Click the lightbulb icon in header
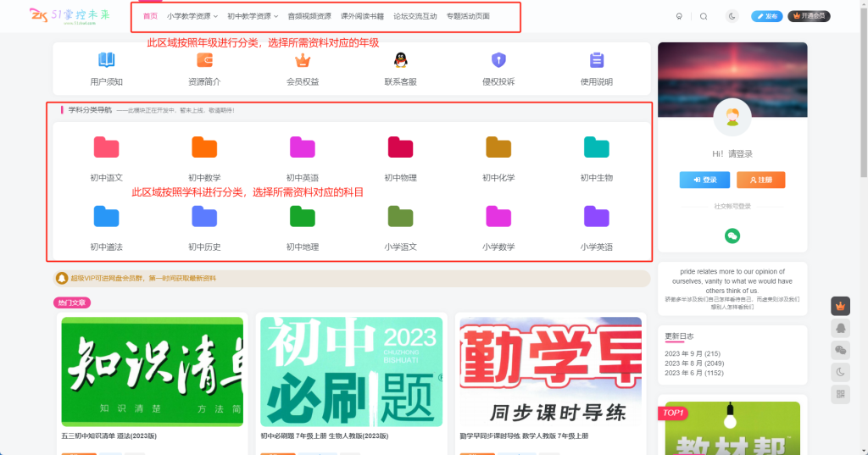The width and height of the screenshot is (868, 455). [x=679, y=16]
